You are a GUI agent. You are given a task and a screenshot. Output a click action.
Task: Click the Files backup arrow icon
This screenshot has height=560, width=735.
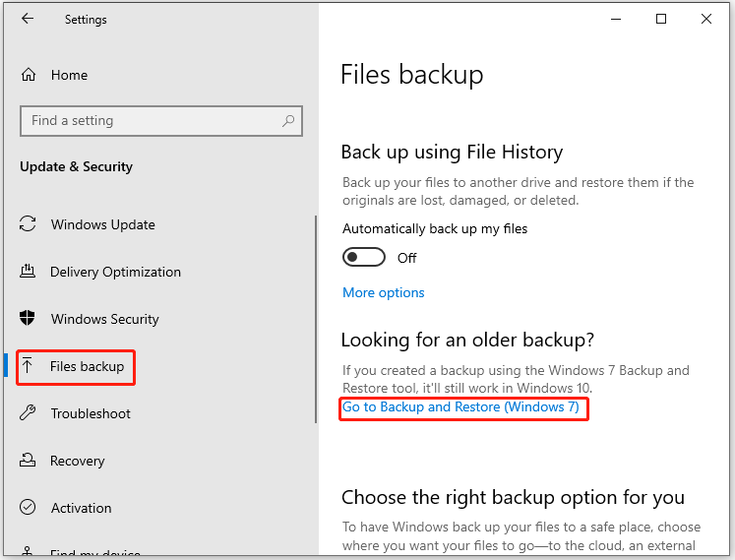click(x=29, y=366)
